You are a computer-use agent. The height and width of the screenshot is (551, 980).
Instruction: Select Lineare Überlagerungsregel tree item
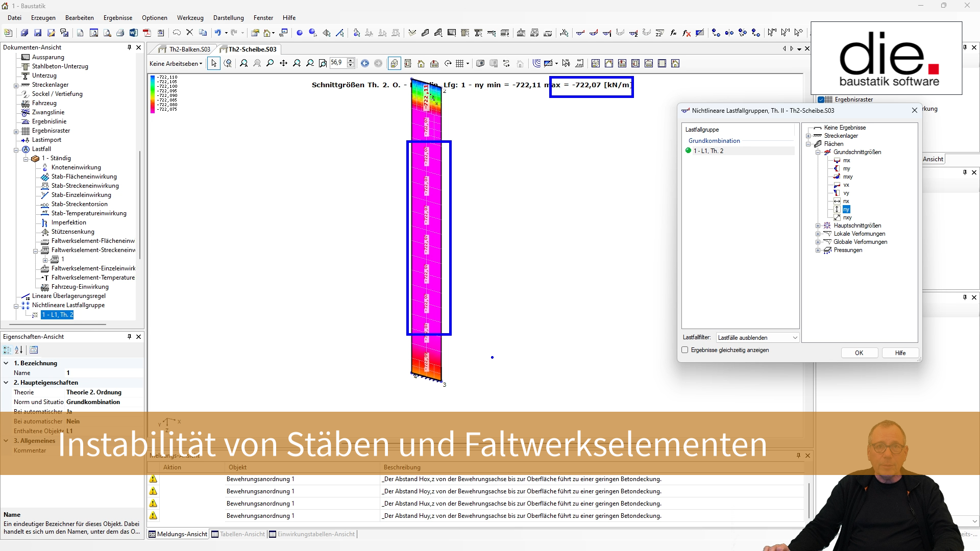click(69, 296)
